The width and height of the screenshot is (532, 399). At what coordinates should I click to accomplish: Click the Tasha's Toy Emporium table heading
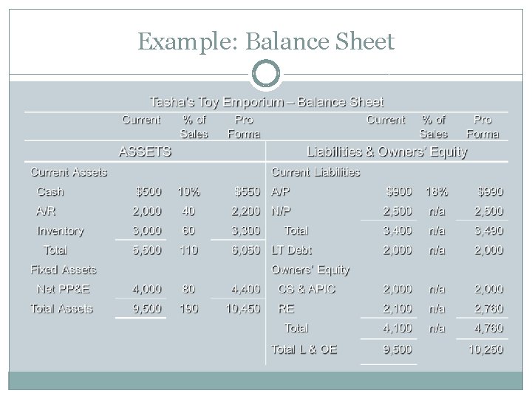[267, 102]
